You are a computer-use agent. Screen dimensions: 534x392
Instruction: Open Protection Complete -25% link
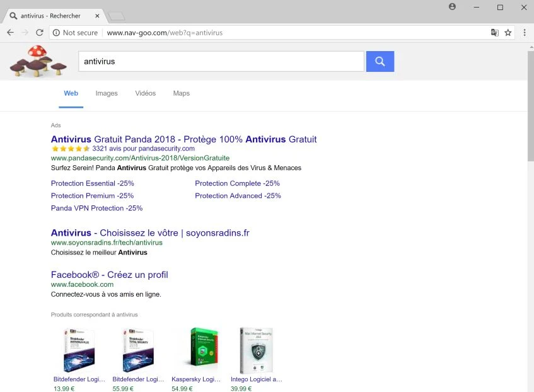[x=238, y=183]
